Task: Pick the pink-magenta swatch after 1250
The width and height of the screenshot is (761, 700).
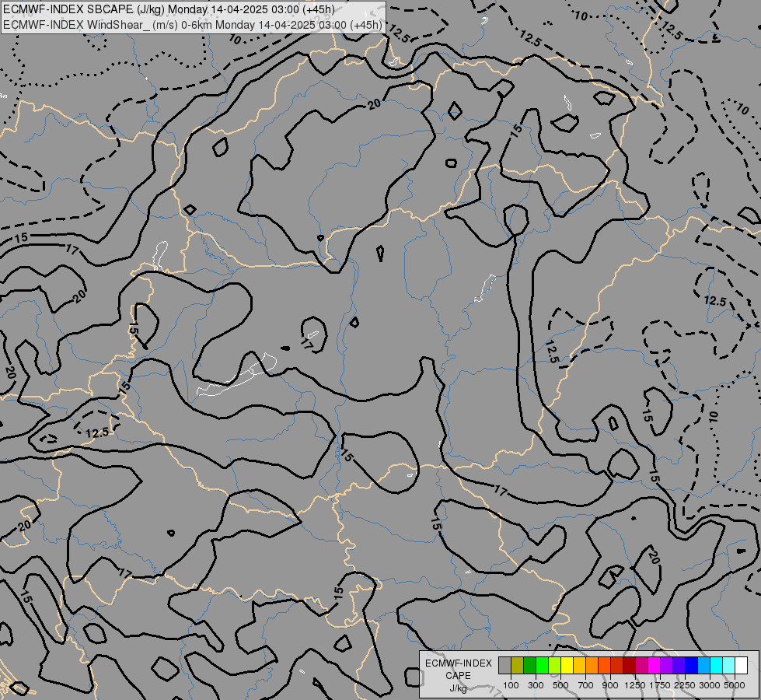Action: pos(642,666)
